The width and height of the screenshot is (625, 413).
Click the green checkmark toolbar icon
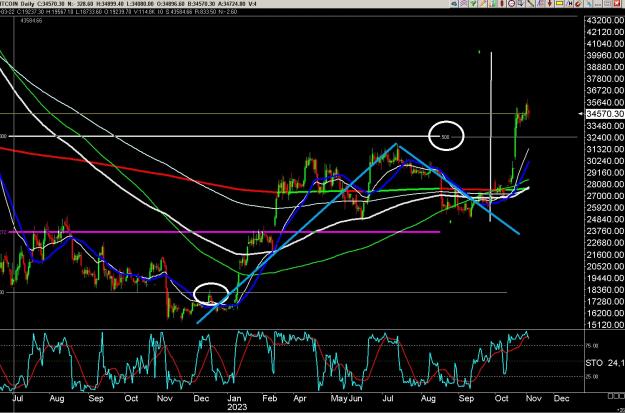(473, 4)
